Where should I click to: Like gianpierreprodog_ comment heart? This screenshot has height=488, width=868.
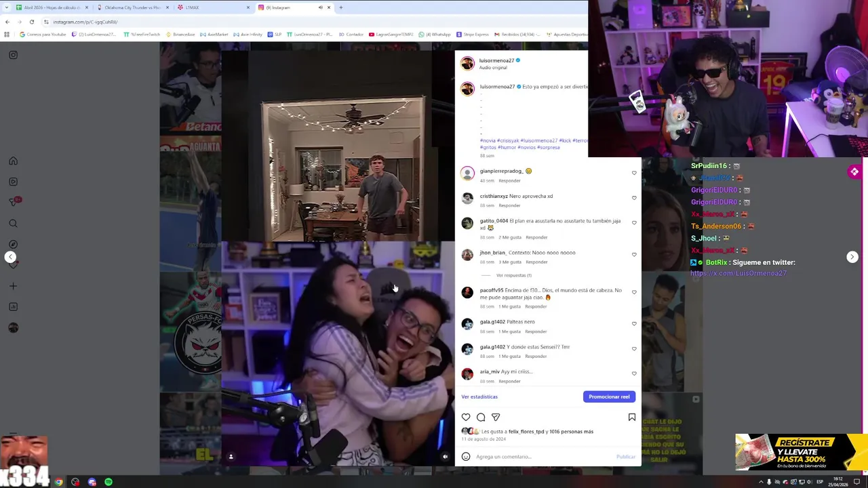[x=634, y=173]
